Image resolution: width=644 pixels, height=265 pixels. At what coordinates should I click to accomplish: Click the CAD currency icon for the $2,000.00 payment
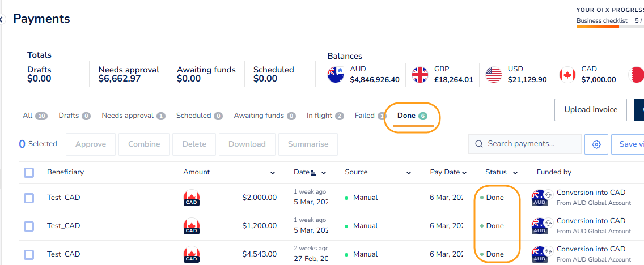click(x=192, y=198)
